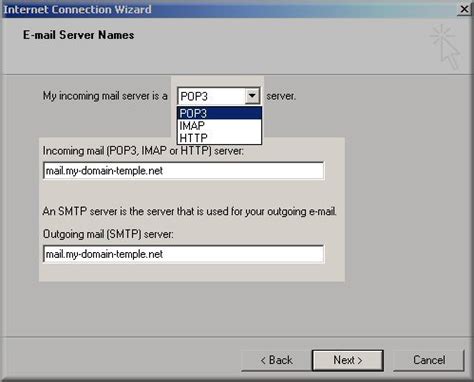Click the SMTP server explanation sentence
This screenshot has height=382, width=474.
pos(190,211)
